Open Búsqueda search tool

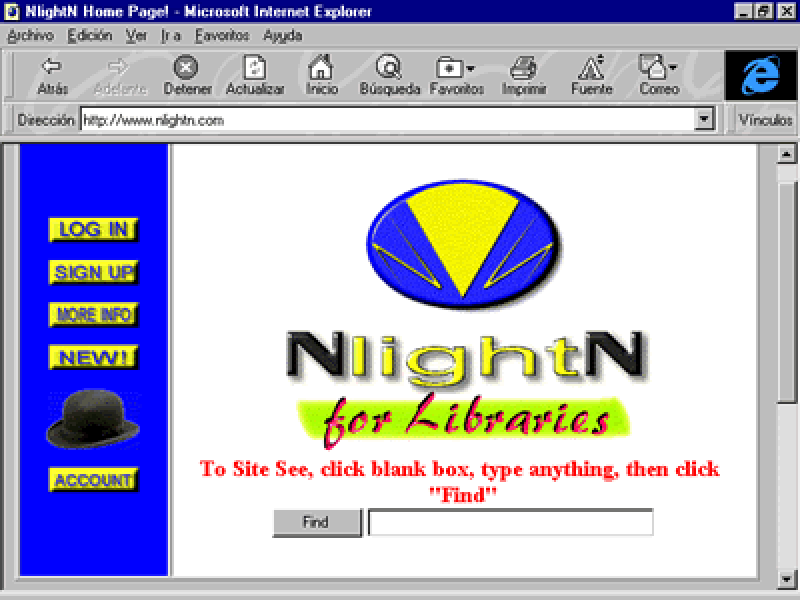tap(389, 76)
